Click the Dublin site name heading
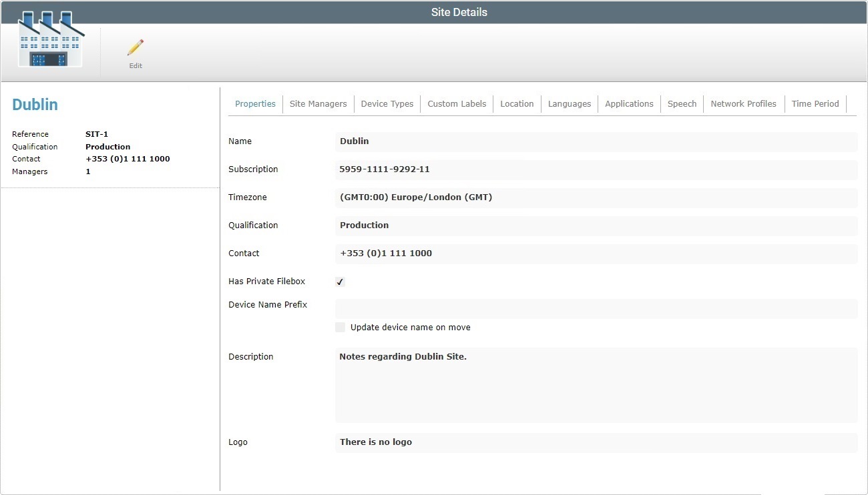868x495 pixels. pyautogui.click(x=35, y=104)
